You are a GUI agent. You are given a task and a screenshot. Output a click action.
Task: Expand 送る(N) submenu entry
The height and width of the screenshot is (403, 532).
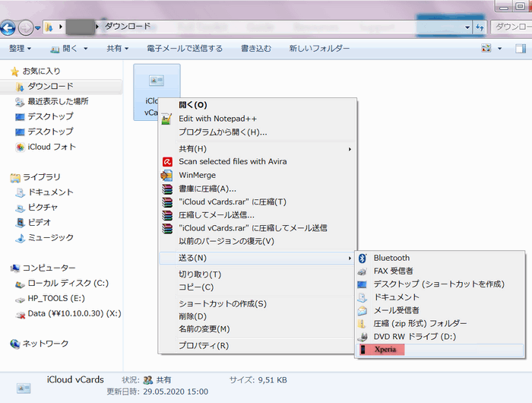[257, 258]
